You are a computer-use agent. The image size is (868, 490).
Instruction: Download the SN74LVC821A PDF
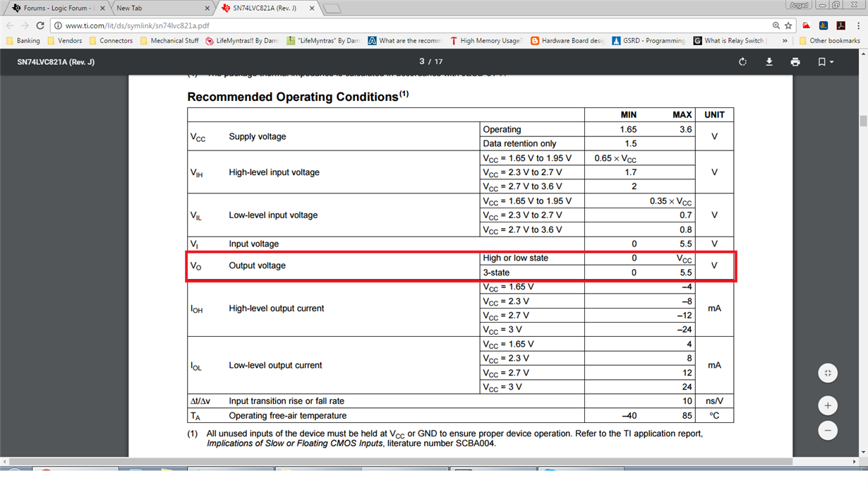coord(769,62)
